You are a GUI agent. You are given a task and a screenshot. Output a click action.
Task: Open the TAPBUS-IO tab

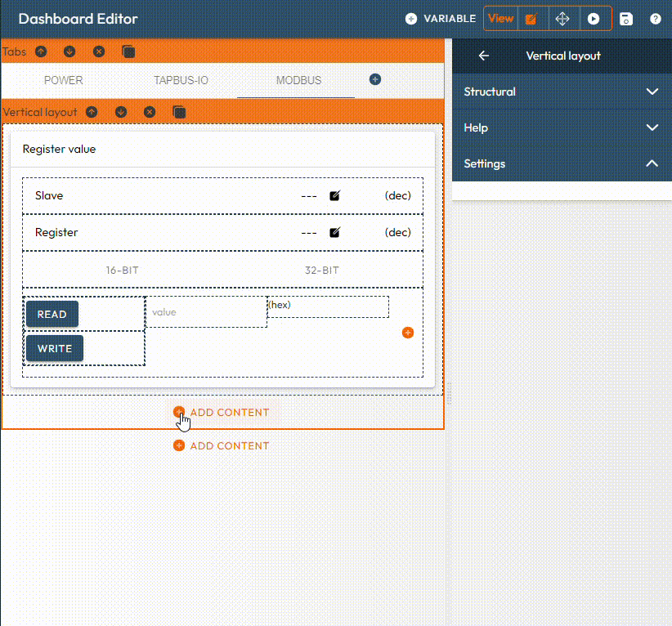180,80
